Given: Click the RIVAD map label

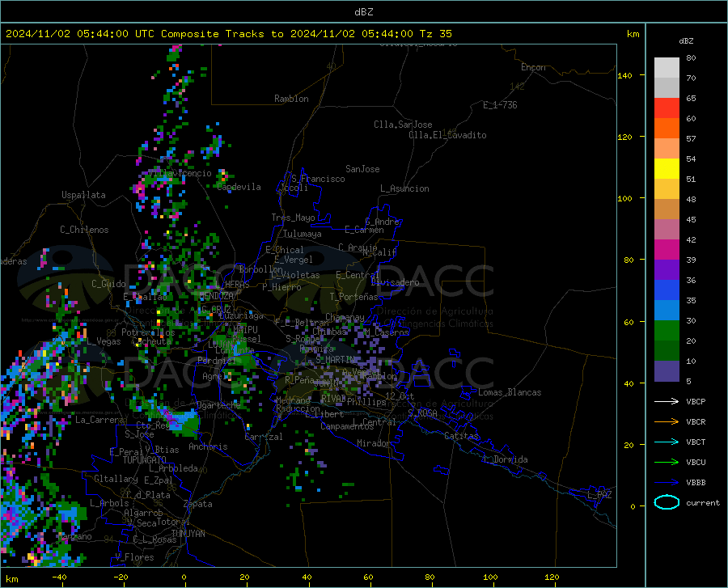Looking at the screenshot, I should tap(333, 398).
